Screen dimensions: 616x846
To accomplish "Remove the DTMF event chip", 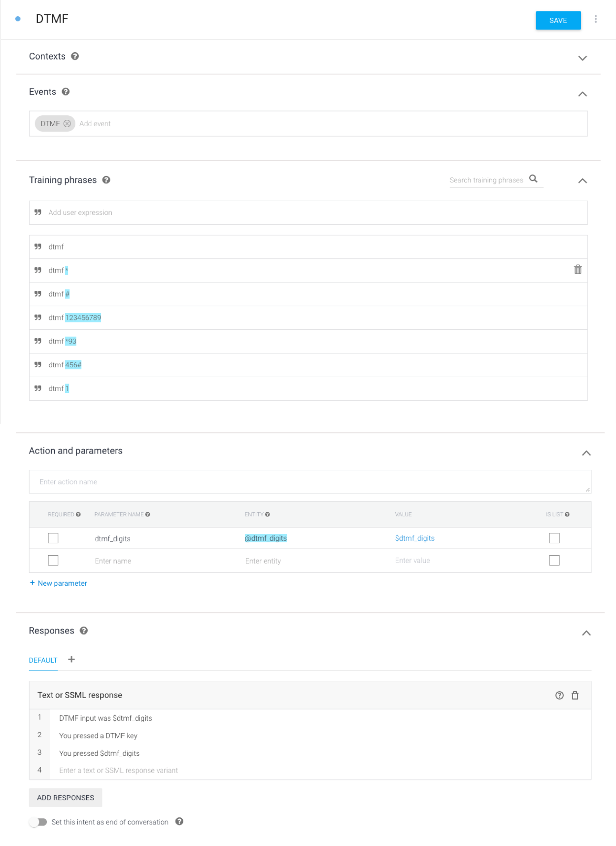I will (67, 124).
